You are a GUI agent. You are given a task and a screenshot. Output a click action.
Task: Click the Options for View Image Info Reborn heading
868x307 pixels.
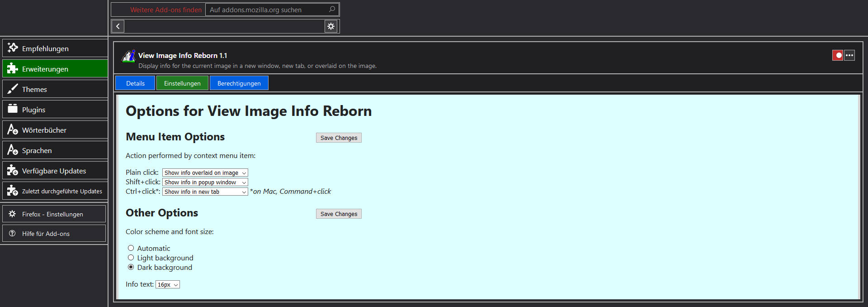point(249,111)
